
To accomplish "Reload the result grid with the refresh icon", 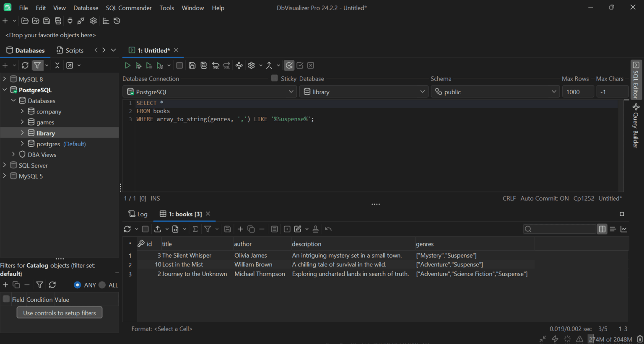I will pos(127,229).
